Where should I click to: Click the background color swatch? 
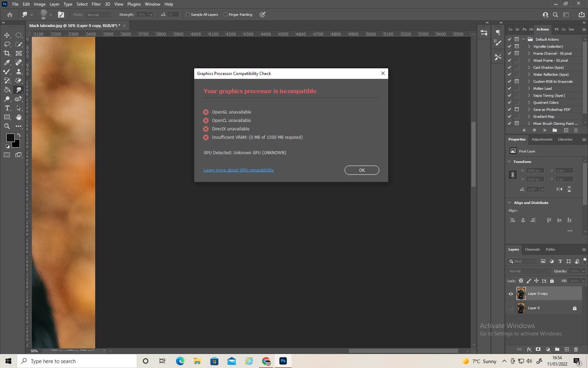17,145
